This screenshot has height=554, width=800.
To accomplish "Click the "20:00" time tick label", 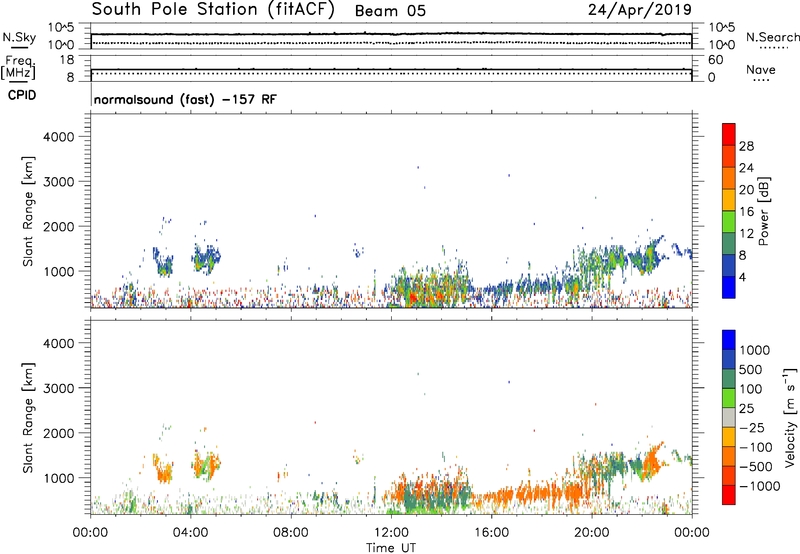I will pos(591,533).
